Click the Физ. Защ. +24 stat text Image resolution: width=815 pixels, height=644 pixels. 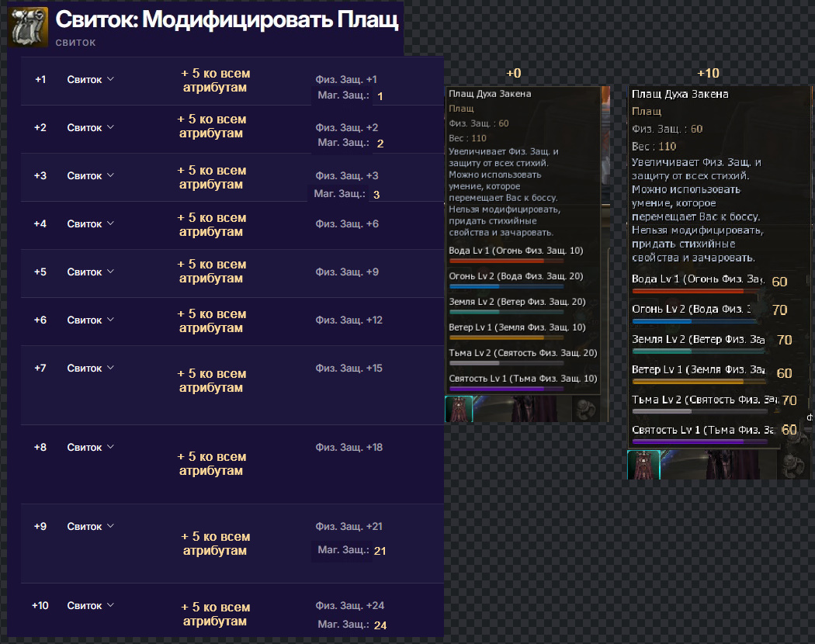click(350, 605)
